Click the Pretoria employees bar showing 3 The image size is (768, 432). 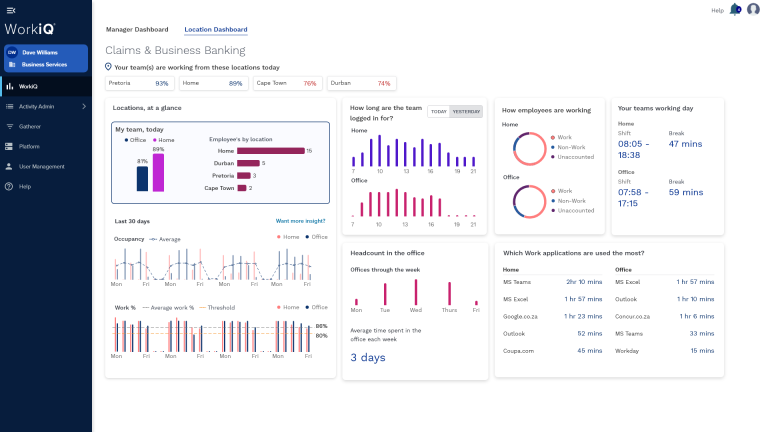pos(244,175)
